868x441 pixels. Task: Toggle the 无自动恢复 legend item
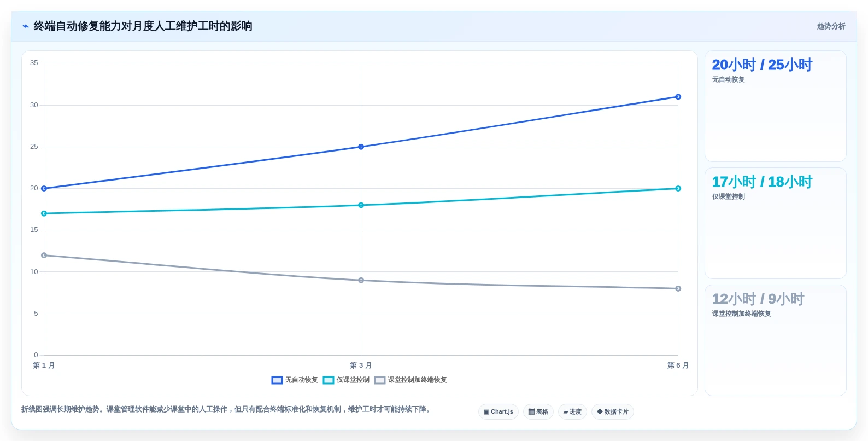pos(295,380)
